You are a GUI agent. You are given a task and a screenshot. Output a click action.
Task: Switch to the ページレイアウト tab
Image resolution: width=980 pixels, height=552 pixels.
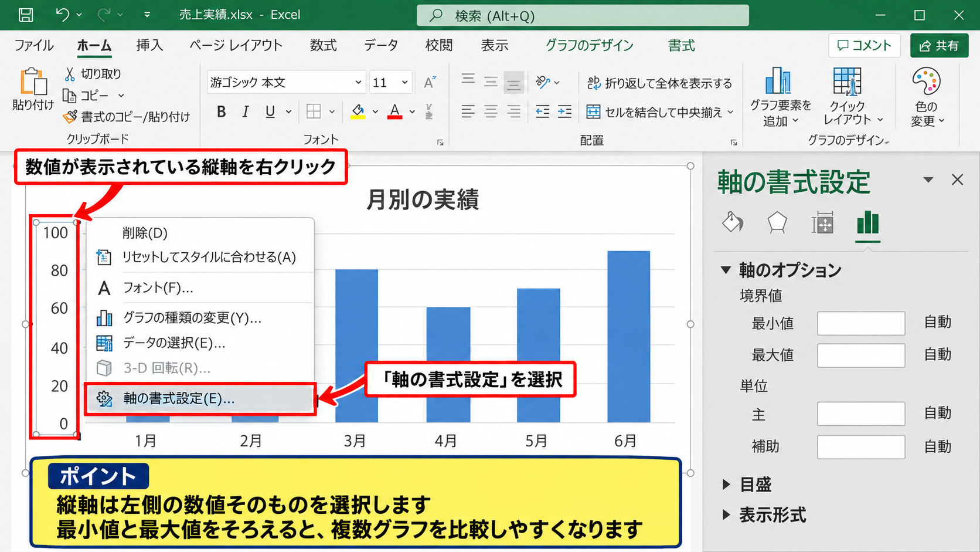[236, 46]
